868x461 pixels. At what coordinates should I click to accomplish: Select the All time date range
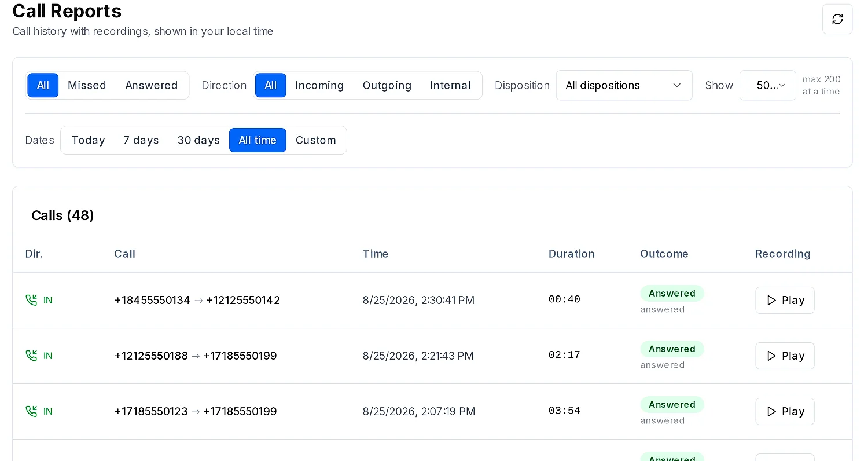click(258, 140)
